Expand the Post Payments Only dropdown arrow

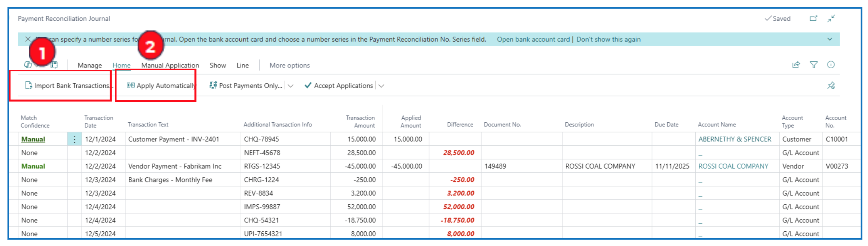point(291,86)
